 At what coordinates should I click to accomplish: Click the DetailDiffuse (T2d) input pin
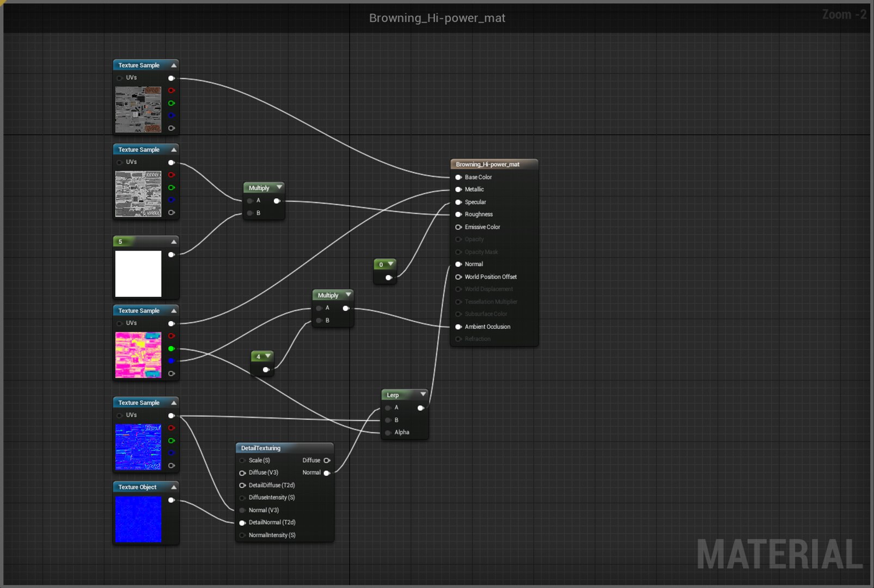242,486
